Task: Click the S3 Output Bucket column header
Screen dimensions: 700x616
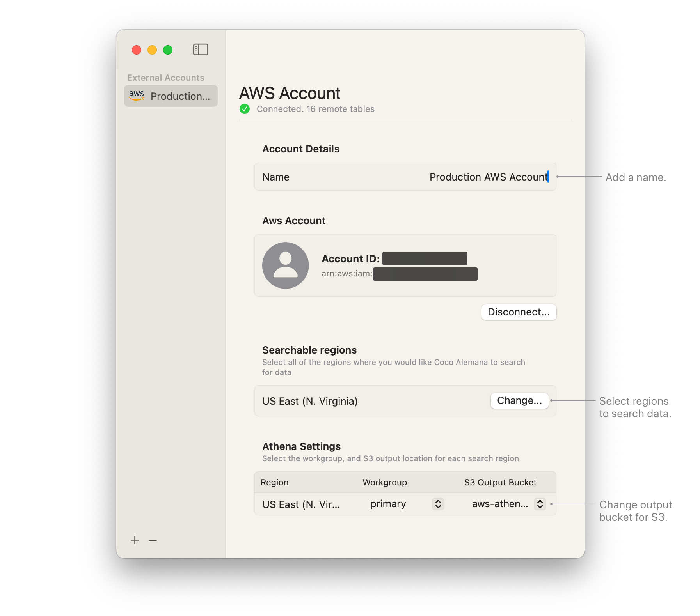Action: tap(500, 482)
